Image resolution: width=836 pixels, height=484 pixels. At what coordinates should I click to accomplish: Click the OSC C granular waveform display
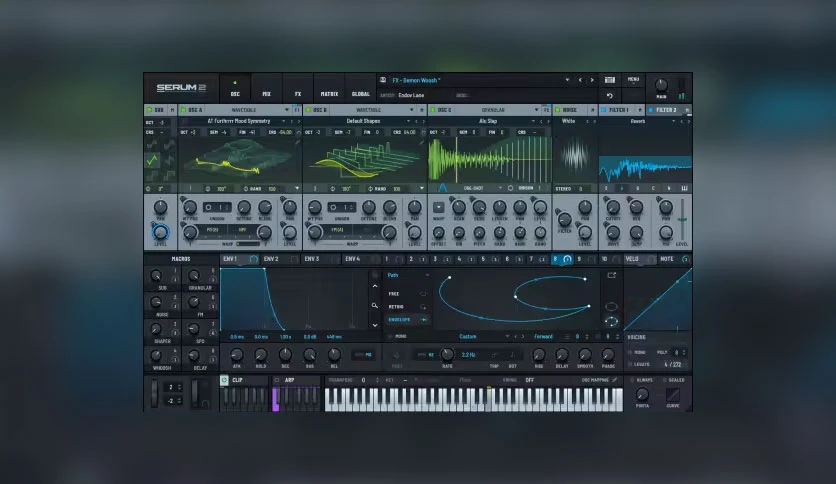click(489, 160)
